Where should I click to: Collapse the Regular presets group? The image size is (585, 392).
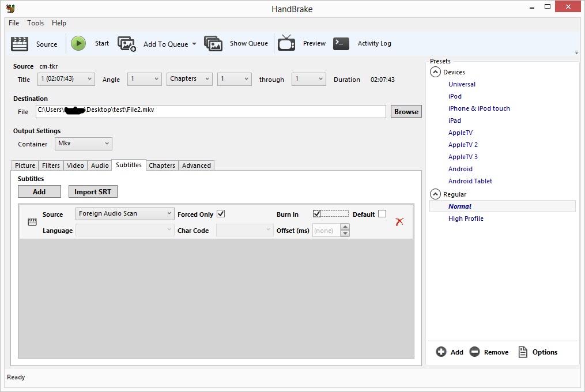[x=435, y=194]
